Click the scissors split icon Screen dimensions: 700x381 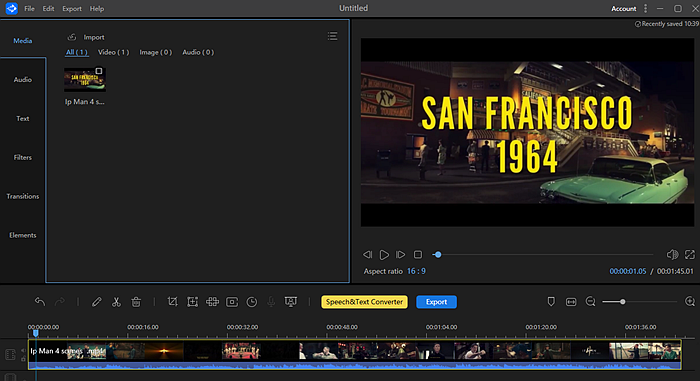[116, 302]
